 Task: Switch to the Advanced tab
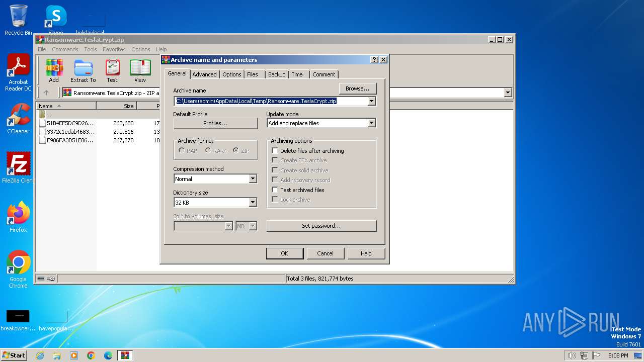pos(204,74)
